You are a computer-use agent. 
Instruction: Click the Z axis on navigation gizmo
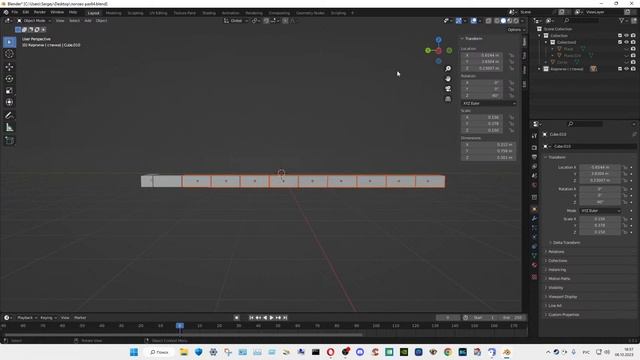click(438, 40)
